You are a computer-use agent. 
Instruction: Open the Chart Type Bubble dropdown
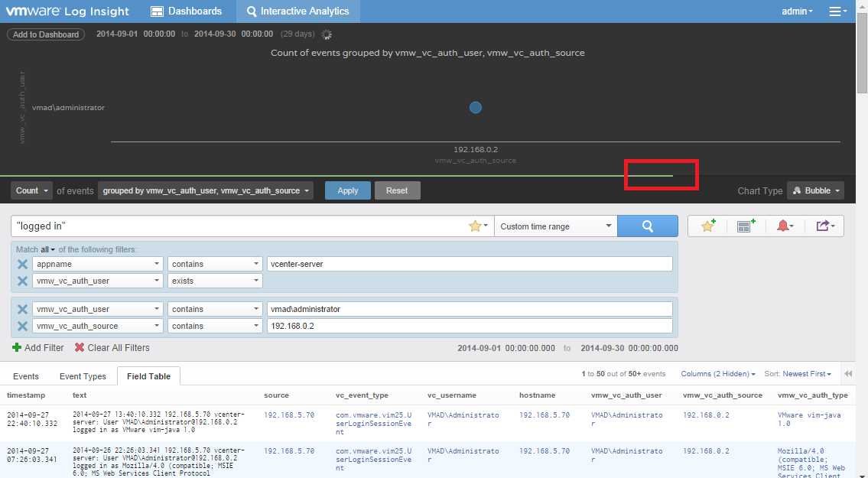point(815,190)
